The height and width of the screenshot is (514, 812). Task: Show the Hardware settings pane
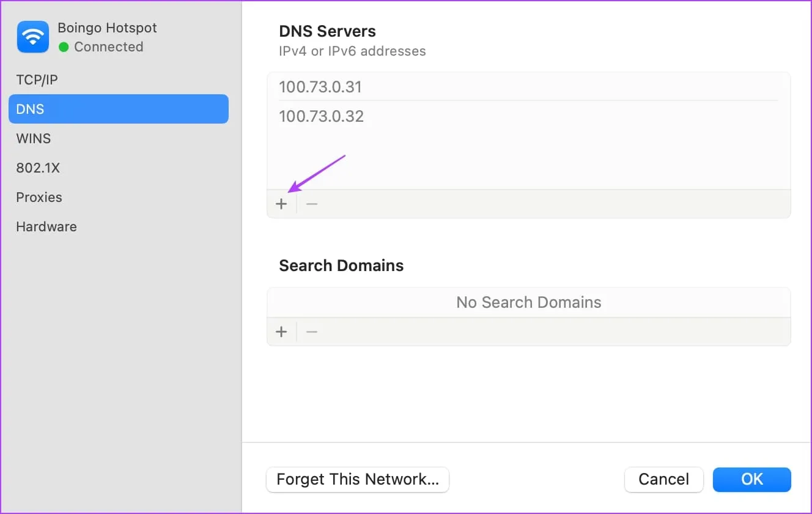(46, 226)
